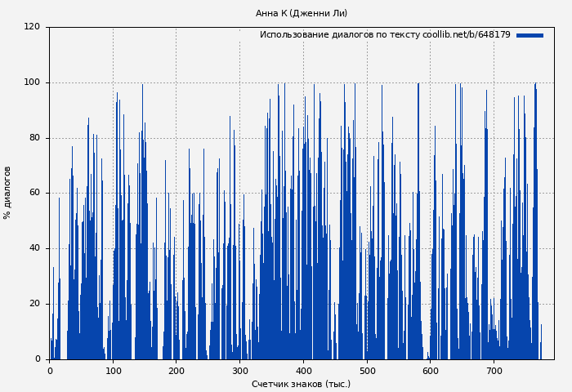Click the y-axis tick label 120
The image size is (572, 392).
click(32, 27)
